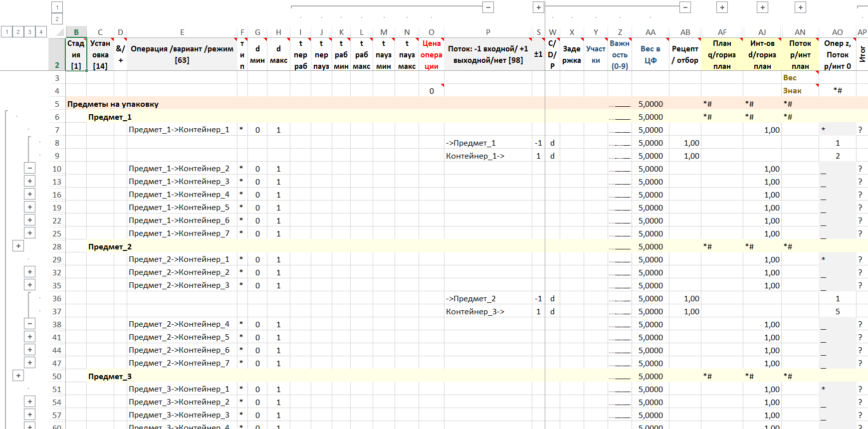
Task: Expand the hidden columns above column AF
Action: click(x=722, y=7)
